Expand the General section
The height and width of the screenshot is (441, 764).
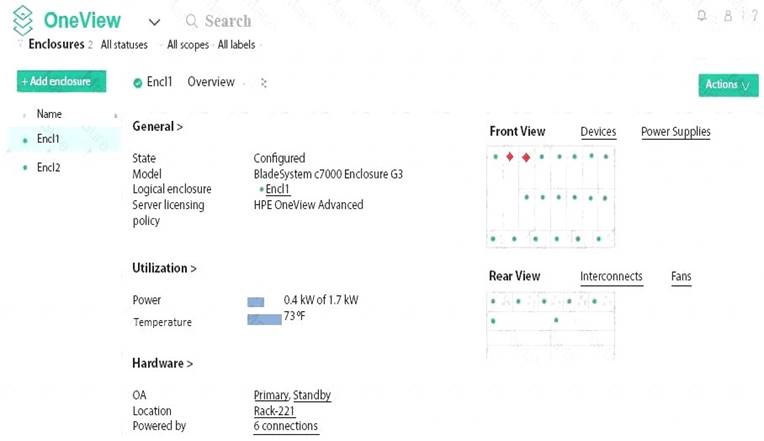157,127
